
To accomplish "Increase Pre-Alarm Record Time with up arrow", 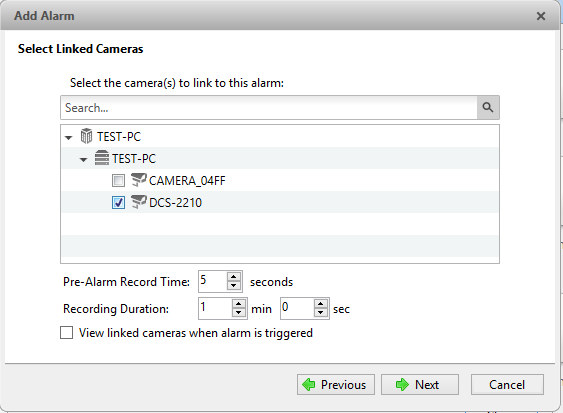I will [234, 277].
